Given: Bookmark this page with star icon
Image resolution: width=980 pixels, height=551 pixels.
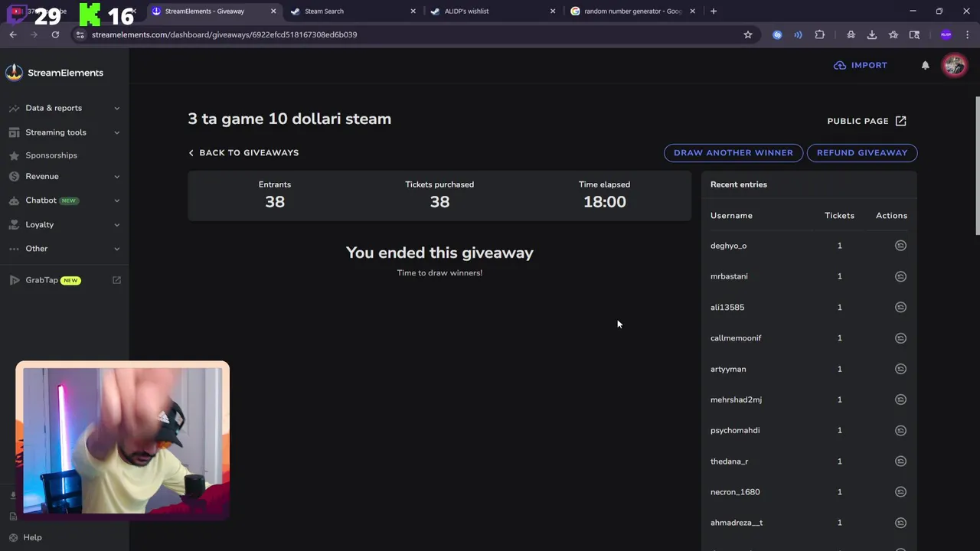Looking at the screenshot, I should (x=748, y=34).
